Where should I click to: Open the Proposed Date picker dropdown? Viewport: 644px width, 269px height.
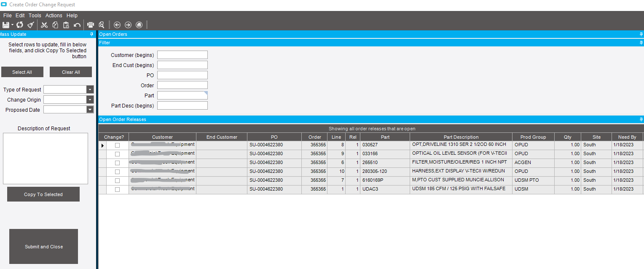click(90, 110)
